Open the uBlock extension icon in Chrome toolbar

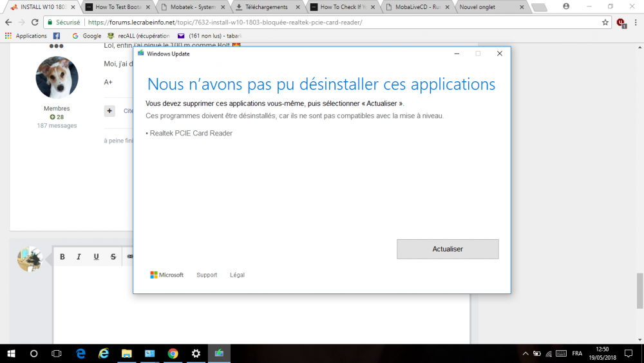point(621,23)
